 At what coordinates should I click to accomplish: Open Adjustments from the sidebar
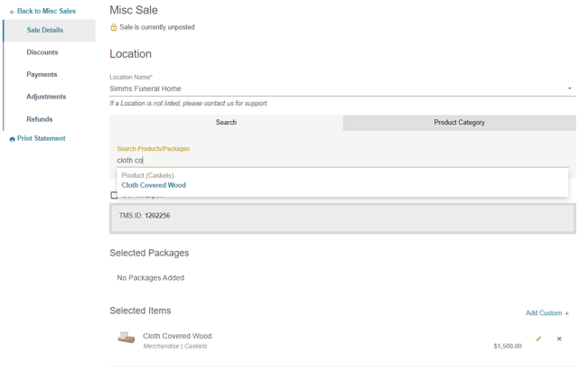tap(46, 97)
